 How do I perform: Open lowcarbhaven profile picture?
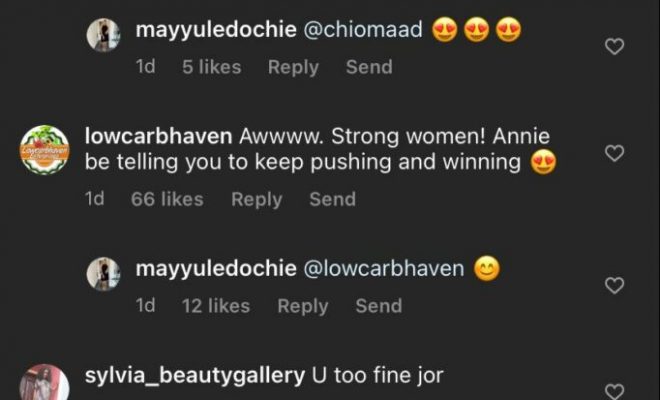[x=45, y=151]
